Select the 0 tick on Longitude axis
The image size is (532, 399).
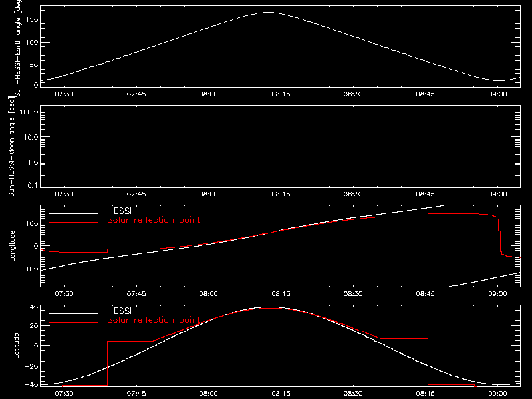(36, 246)
